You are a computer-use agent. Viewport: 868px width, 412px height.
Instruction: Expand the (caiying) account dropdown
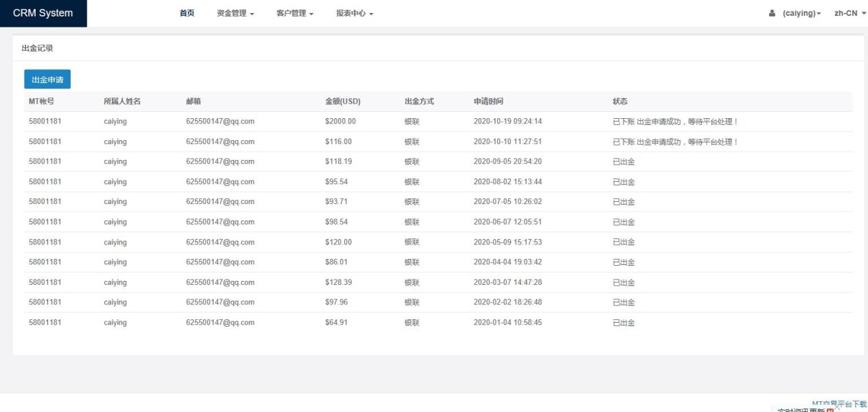coord(802,14)
